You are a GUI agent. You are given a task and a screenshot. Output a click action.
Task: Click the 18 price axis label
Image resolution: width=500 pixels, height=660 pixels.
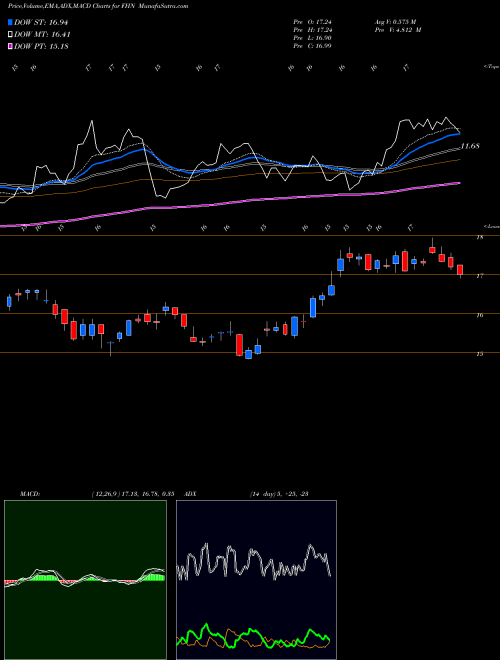[479, 237]
